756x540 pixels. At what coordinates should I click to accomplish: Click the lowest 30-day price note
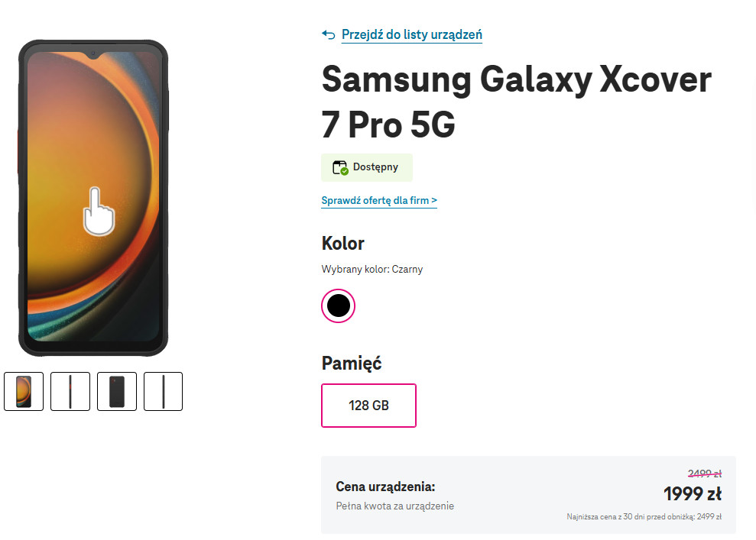point(644,517)
